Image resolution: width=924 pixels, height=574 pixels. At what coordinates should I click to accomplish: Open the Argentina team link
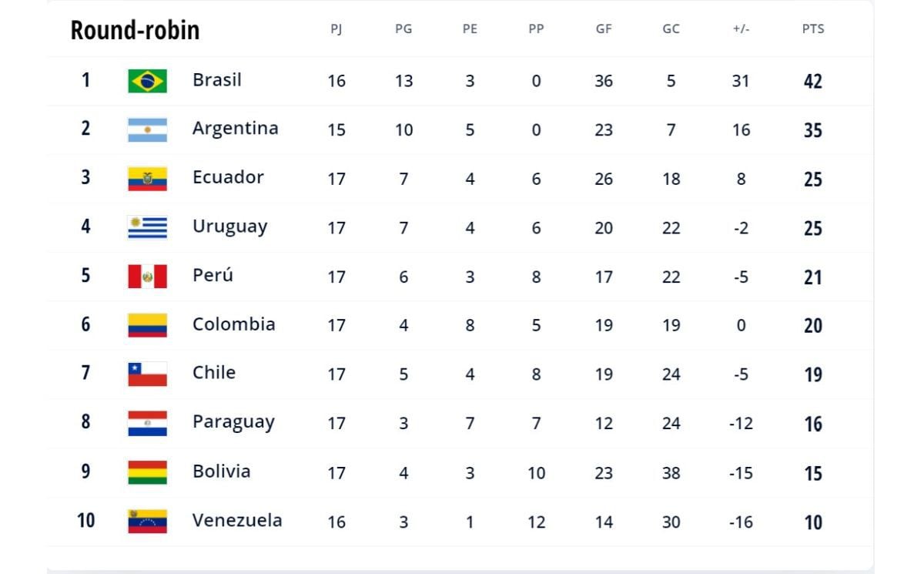(235, 129)
